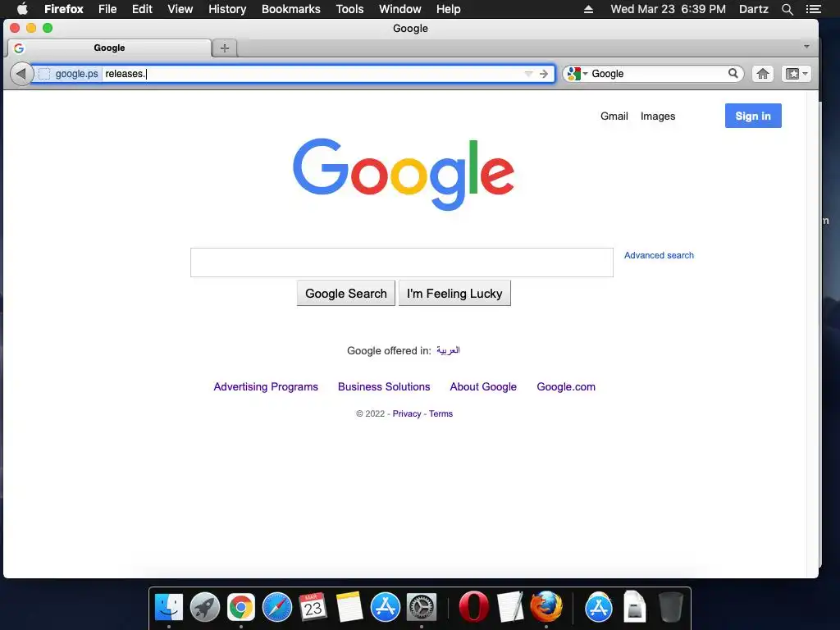Open Launchpad rocket in the Dock
840x630 pixels.
[204, 608]
